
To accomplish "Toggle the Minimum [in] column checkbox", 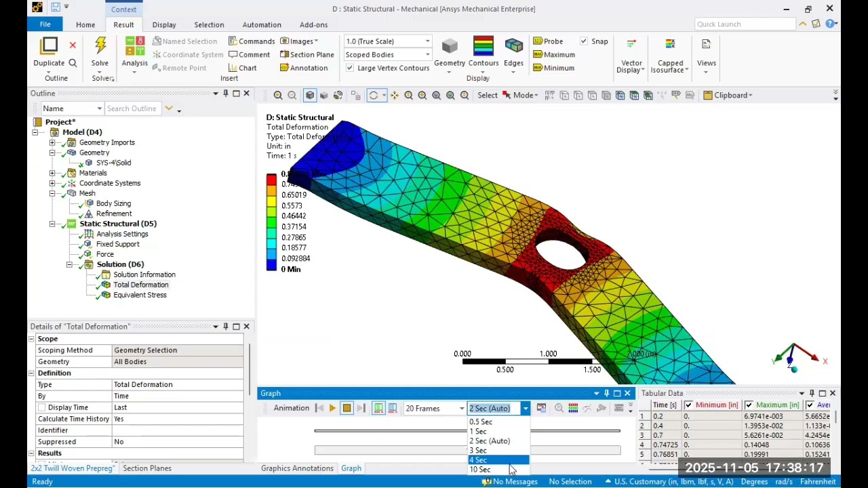I will coord(688,405).
